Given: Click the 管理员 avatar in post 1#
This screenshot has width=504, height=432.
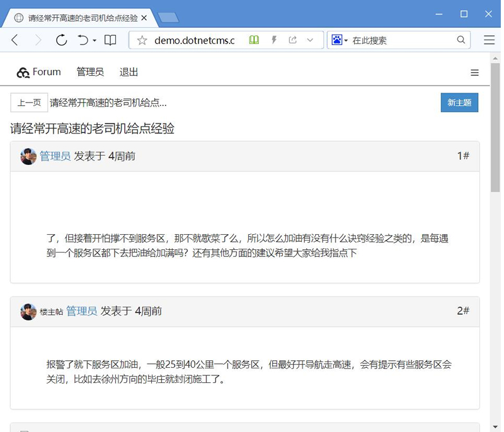Looking at the screenshot, I should [x=28, y=156].
